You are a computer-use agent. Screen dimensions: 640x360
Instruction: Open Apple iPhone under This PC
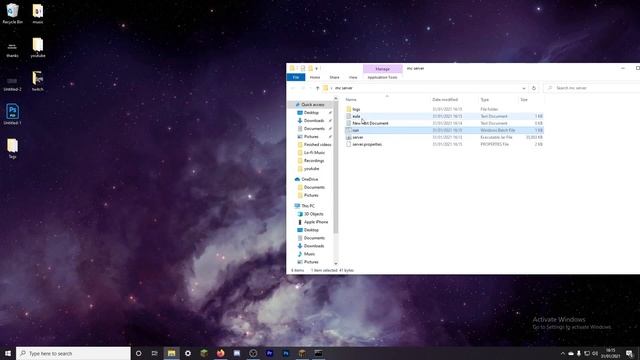tap(313, 222)
